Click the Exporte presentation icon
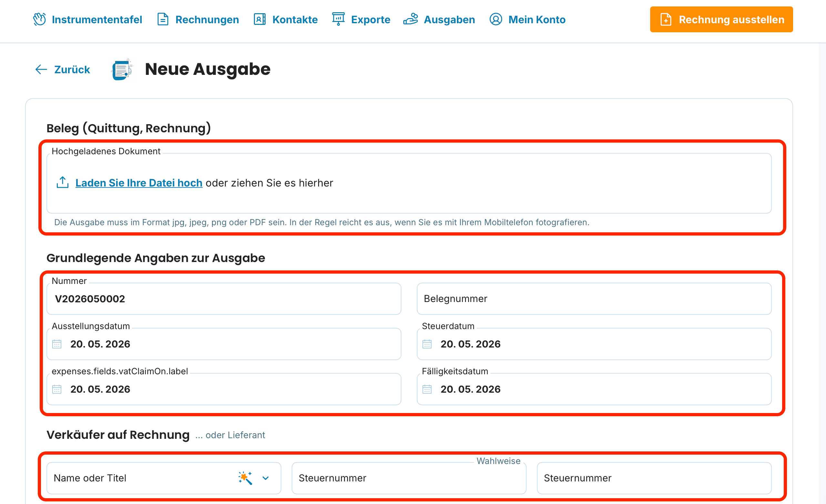This screenshot has width=826, height=504. click(338, 19)
